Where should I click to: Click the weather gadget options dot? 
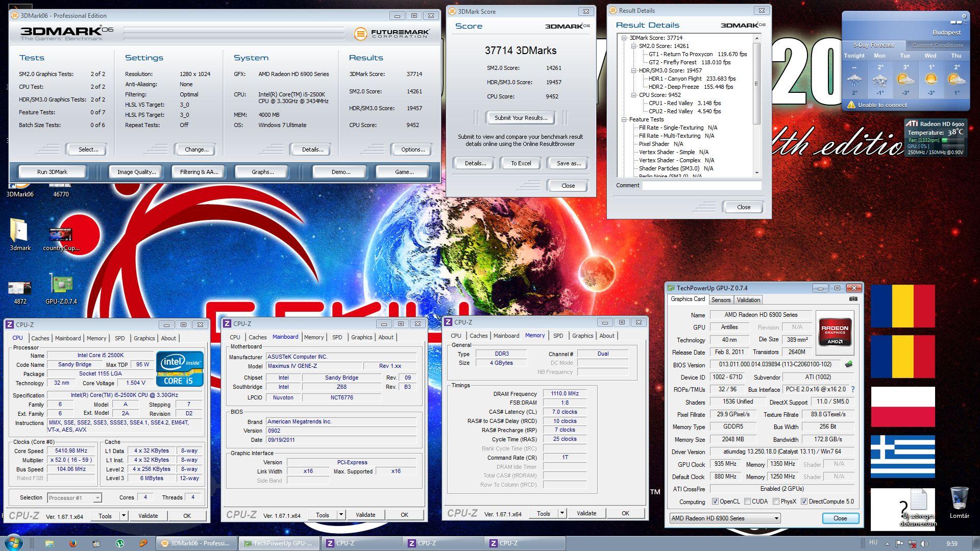tap(964, 16)
